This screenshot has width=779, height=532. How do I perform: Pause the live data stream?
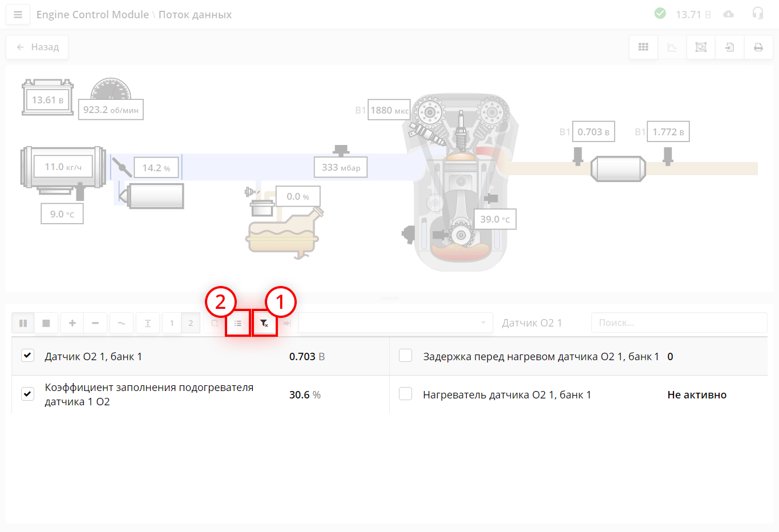(x=23, y=323)
